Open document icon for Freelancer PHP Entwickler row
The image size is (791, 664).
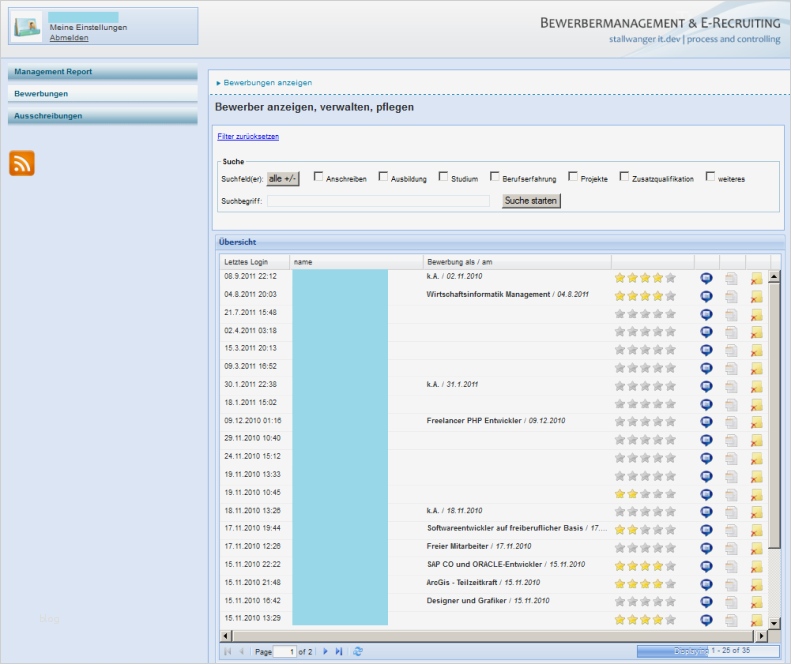pyautogui.click(x=731, y=421)
